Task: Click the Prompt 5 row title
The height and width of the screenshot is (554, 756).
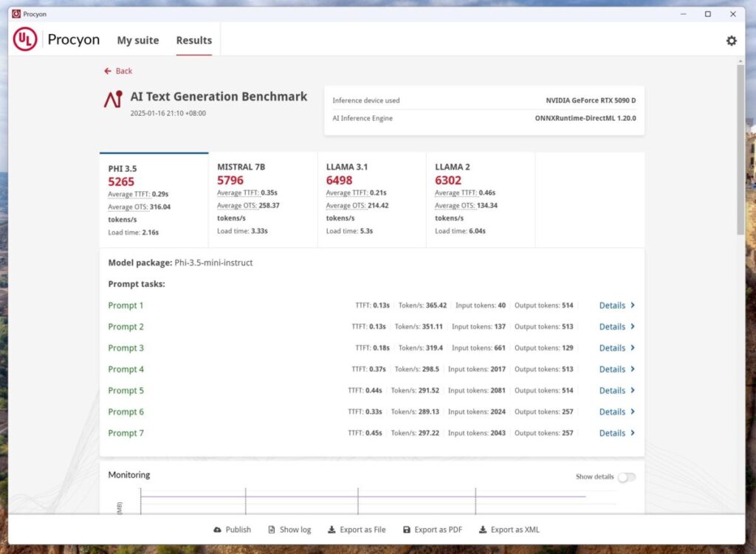Action: click(x=126, y=390)
